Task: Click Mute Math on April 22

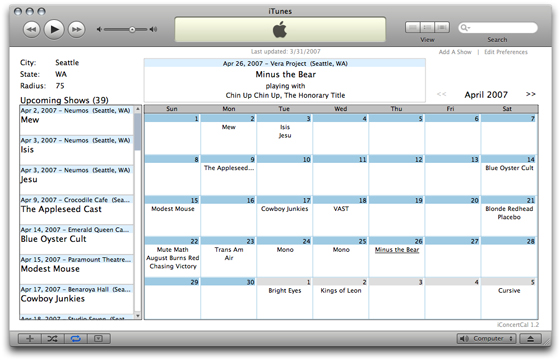Action: (172, 250)
